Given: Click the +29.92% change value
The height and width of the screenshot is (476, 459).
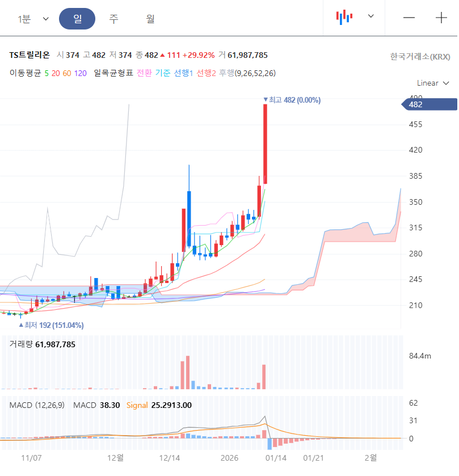Looking at the screenshot, I should coord(198,55).
